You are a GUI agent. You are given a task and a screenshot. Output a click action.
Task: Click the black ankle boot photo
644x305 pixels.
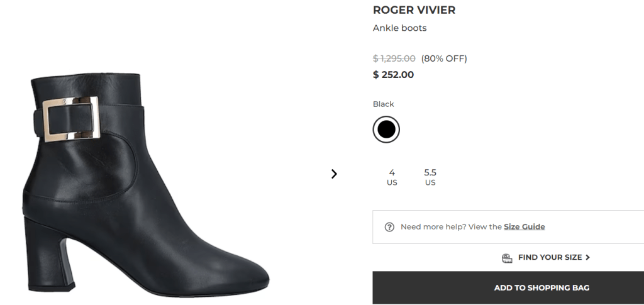click(145, 189)
